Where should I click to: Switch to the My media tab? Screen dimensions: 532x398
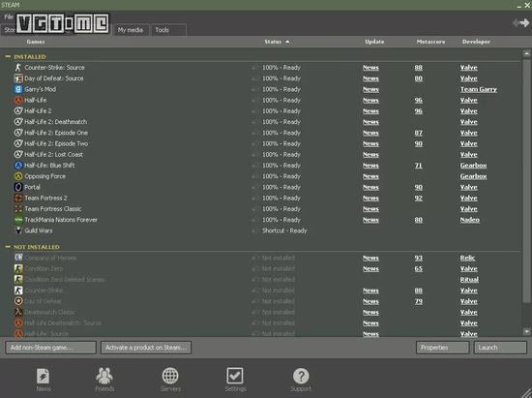pos(131,30)
